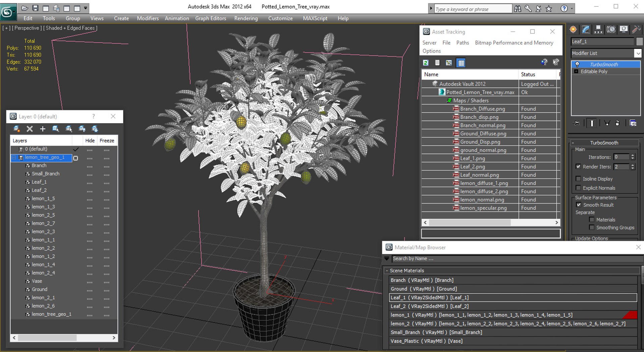Click Freeze/Unfreeze All Layers snowflake icon

point(95,129)
